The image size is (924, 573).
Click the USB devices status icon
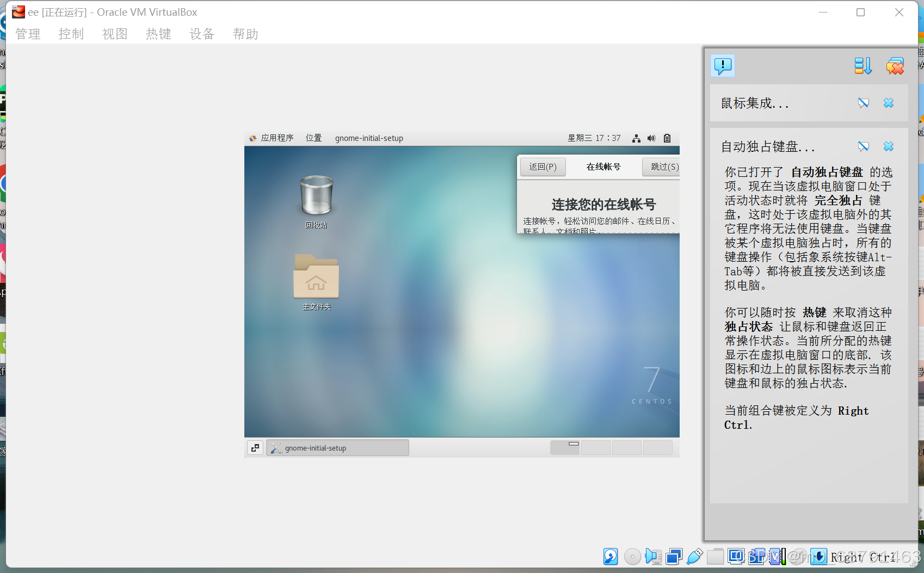click(x=695, y=556)
